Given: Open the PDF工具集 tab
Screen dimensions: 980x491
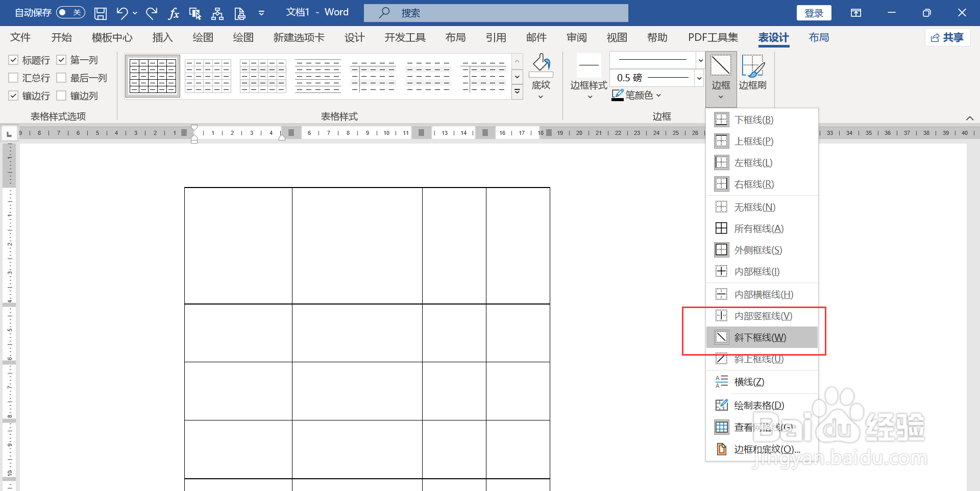Looking at the screenshot, I should (x=713, y=37).
